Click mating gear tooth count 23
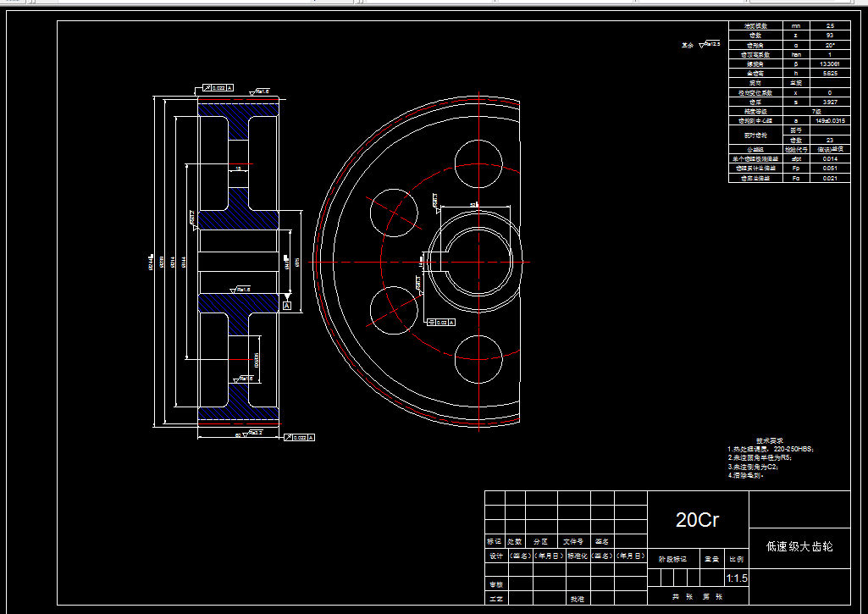This screenshot has width=868, height=614. pyautogui.click(x=830, y=140)
